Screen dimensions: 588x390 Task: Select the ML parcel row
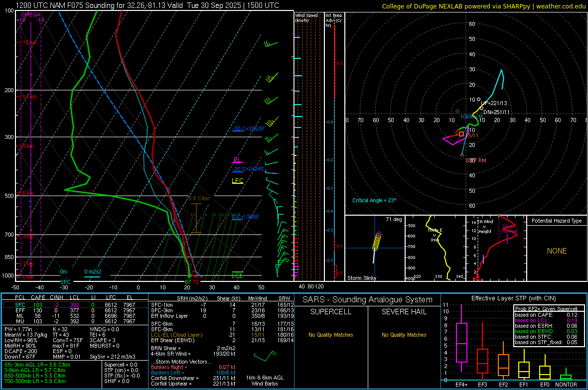point(75,316)
